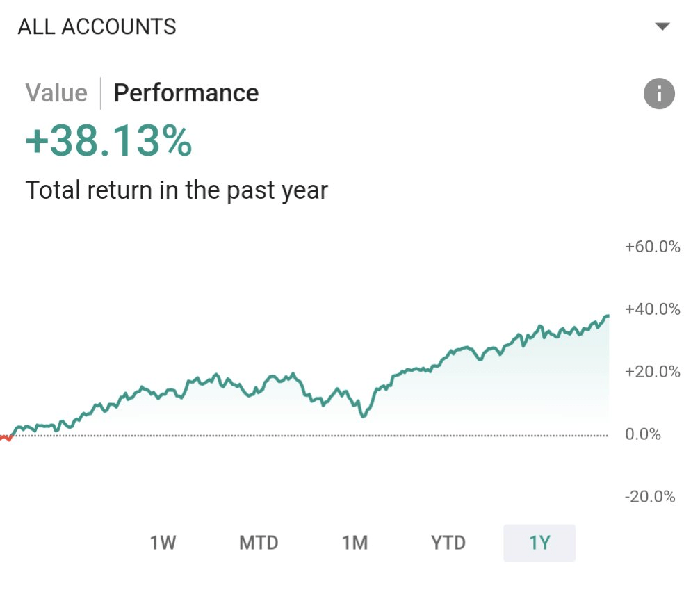Select the MTD time range
Screen dimensions: 700x590
(x=259, y=543)
